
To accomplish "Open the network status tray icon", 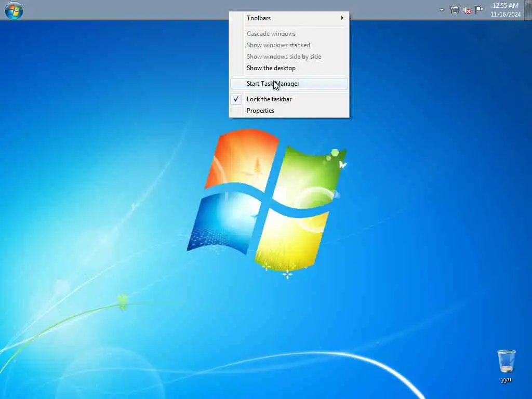I will click(454, 10).
